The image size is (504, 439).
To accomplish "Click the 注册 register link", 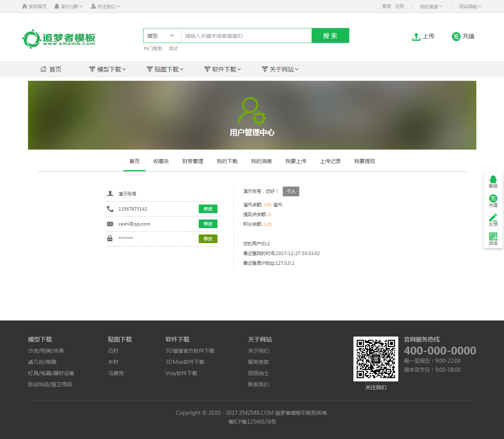I will pos(399,6).
